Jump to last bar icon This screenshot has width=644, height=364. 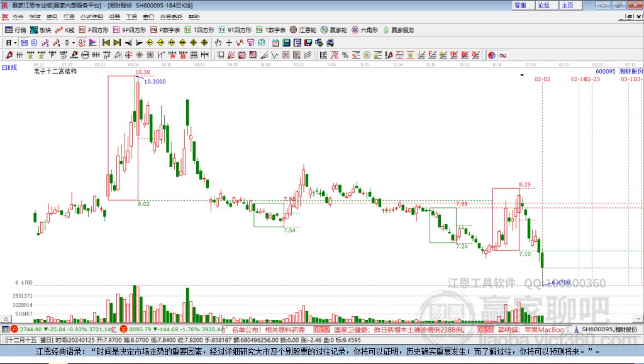tap(117, 43)
